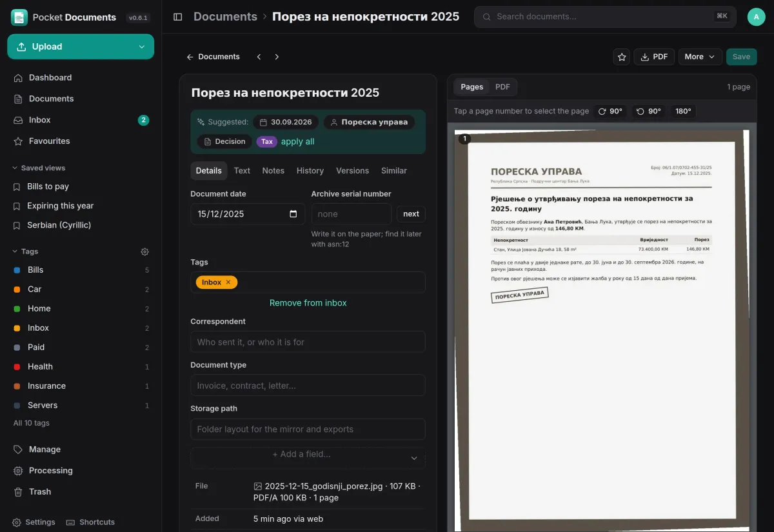Switch to the History tab
This screenshot has height=532, width=774.
[310, 171]
